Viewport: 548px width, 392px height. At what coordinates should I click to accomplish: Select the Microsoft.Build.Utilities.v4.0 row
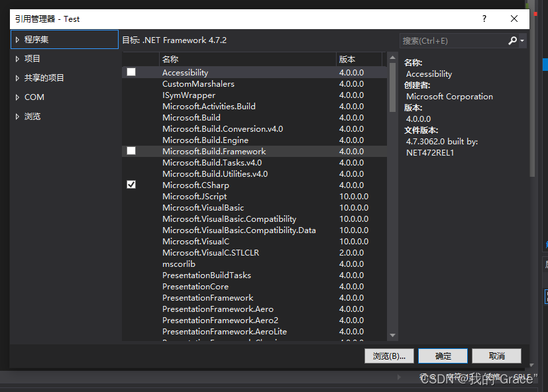254,173
